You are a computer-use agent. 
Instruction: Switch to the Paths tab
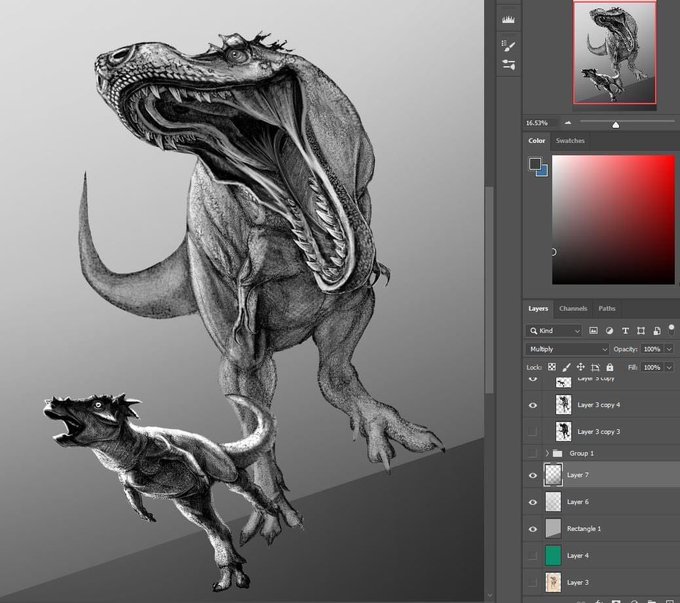pyautogui.click(x=607, y=308)
